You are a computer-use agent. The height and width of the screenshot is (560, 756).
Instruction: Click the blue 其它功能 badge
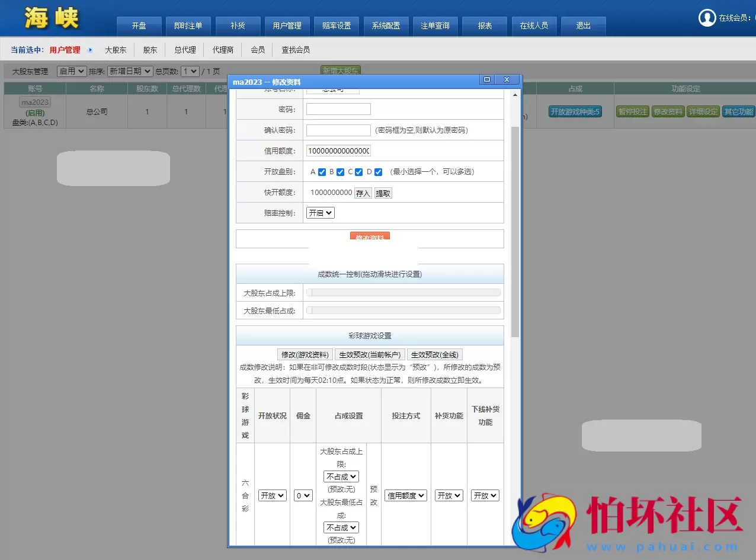click(738, 111)
